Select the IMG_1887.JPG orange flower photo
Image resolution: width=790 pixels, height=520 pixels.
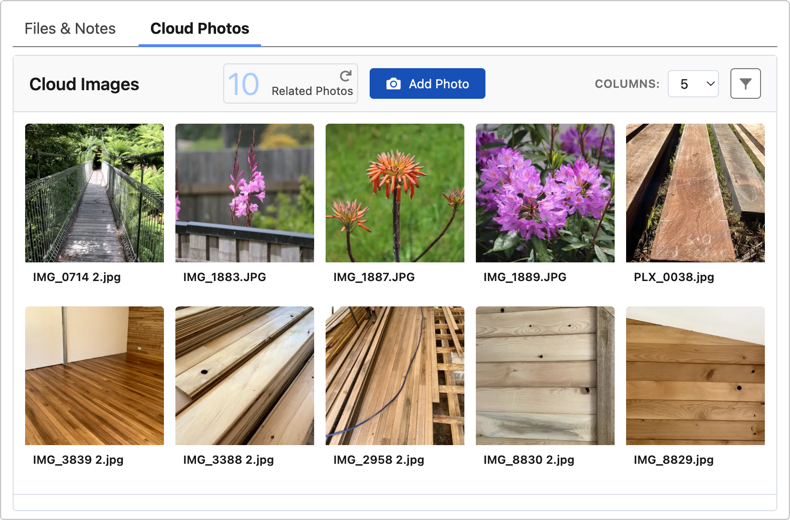coord(395,193)
